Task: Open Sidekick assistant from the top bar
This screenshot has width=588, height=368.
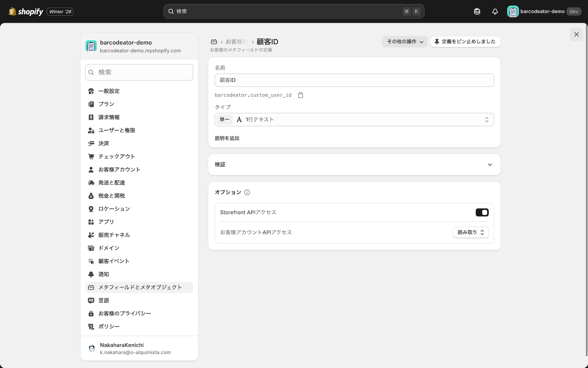Action: tap(477, 11)
